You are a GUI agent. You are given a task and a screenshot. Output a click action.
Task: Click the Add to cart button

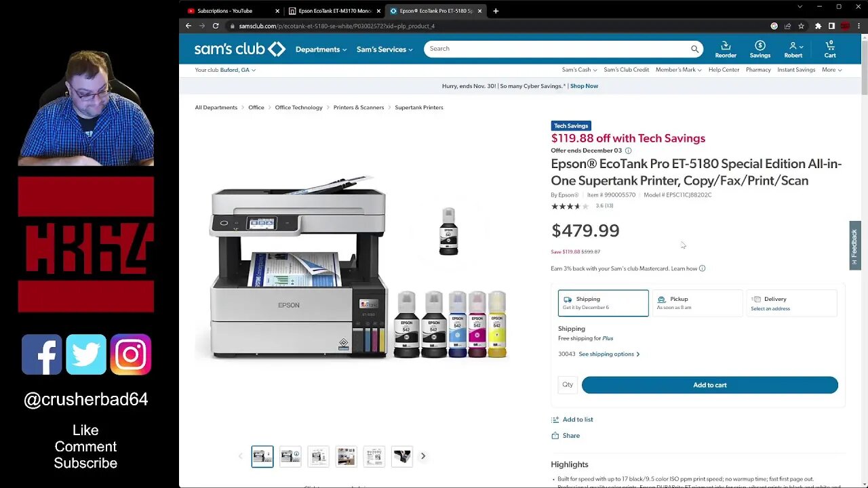click(x=709, y=385)
